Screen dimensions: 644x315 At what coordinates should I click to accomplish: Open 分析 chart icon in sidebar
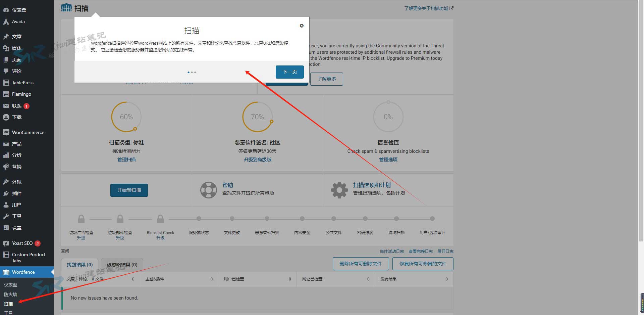point(6,155)
